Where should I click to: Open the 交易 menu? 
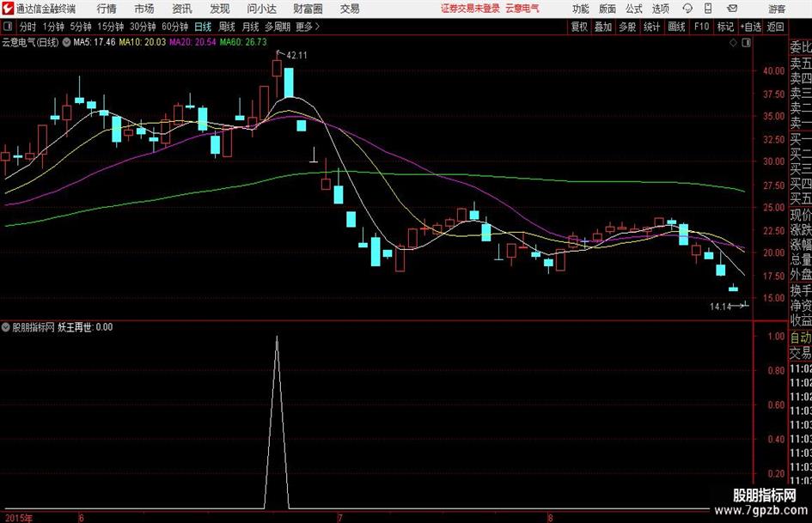(x=350, y=9)
